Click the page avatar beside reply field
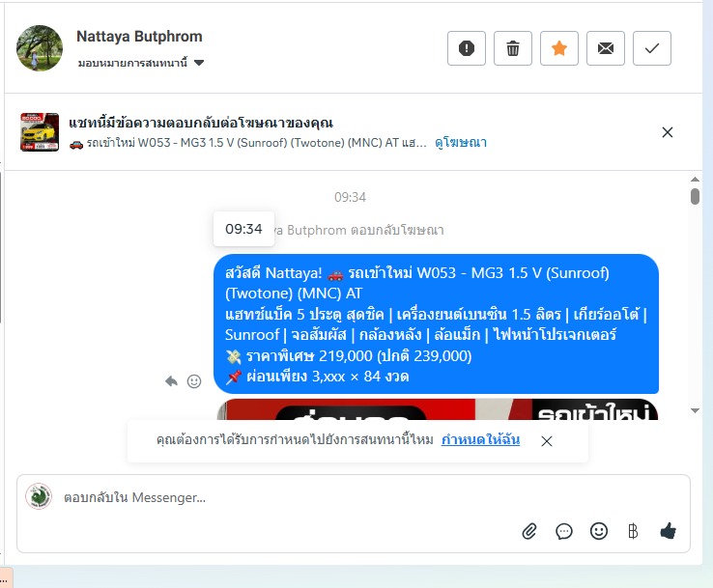Image resolution: width=713 pixels, height=588 pixels. pos(39,496)
